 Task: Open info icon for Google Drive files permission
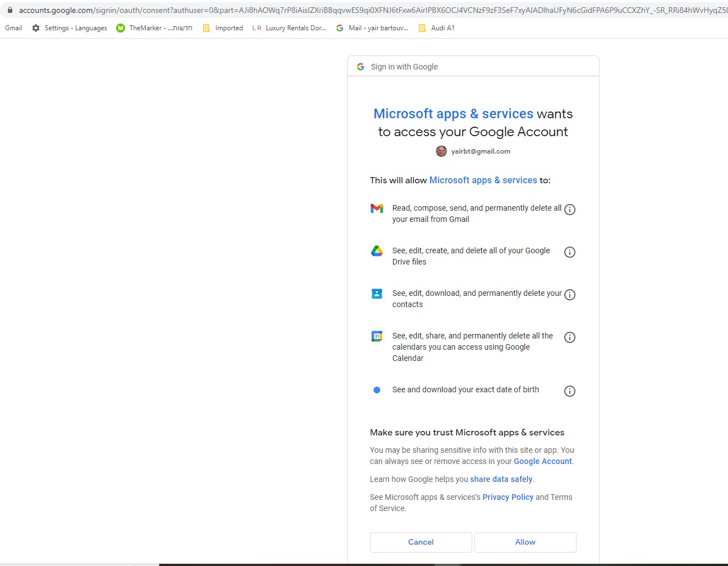point(570,252)
